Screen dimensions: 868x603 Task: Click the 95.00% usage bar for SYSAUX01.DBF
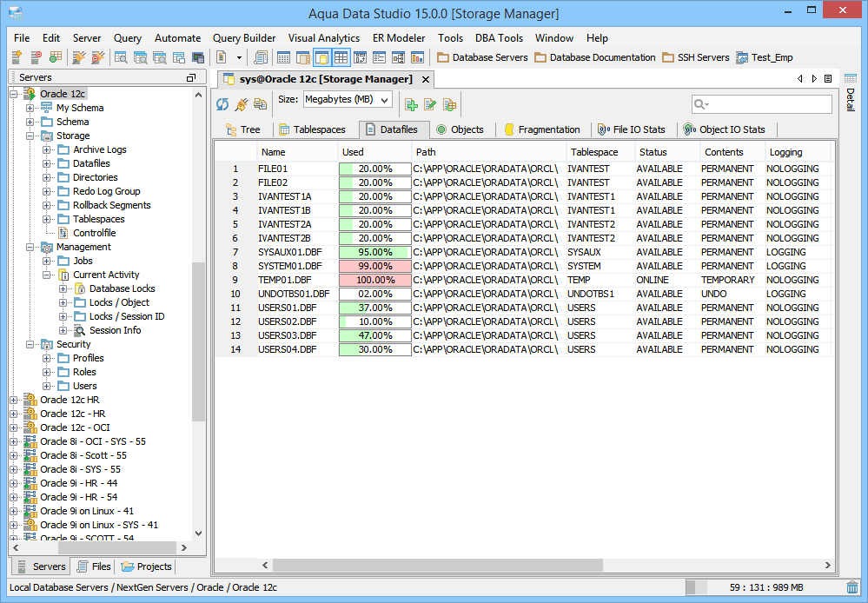click(x=375, y=253)
